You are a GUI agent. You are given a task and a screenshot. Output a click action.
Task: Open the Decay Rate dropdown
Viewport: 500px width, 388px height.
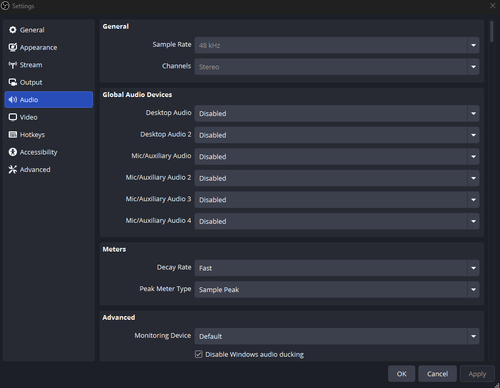pos(337,268)
